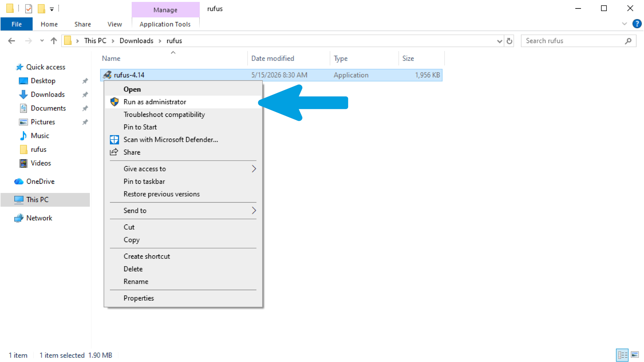The width and height of the screenshot is (644, 362).
Task: Switch to the Share ribbon tab
Action: tap(83, 24)
